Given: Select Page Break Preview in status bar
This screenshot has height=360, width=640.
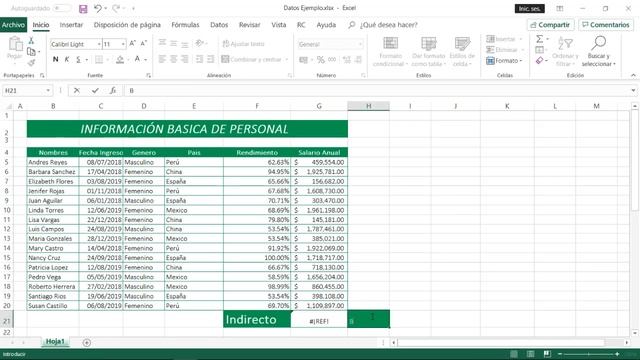Looking at the screenshot, I should tap(547, 354).
